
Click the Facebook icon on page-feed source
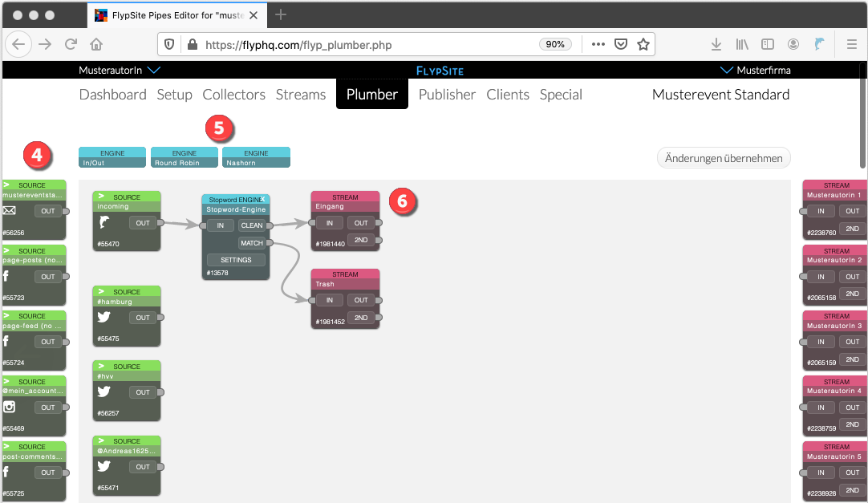click(6, 341)
